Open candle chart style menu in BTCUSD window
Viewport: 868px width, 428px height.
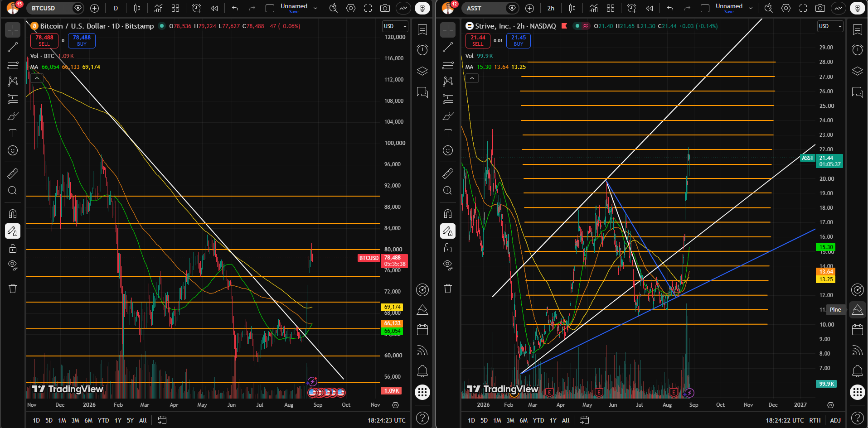[x=137, y=8]
